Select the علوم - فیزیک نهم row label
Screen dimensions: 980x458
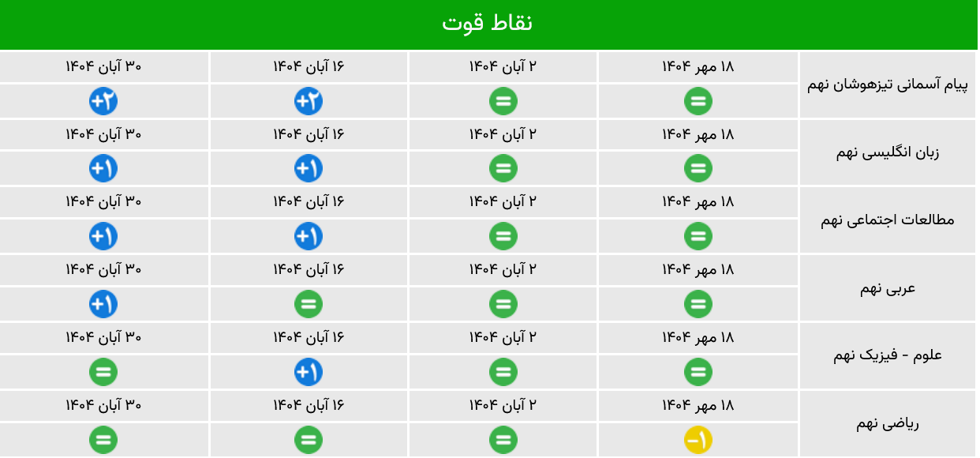point(888,355)
